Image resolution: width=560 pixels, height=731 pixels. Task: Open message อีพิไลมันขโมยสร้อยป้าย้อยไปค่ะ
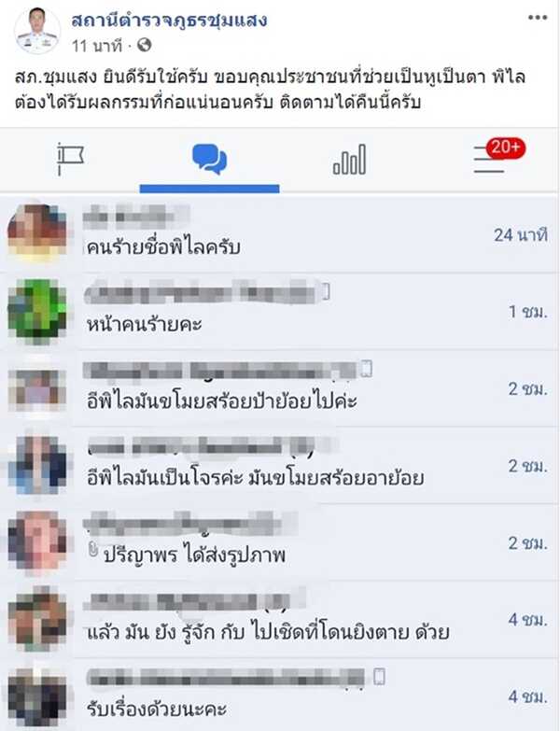280,388
